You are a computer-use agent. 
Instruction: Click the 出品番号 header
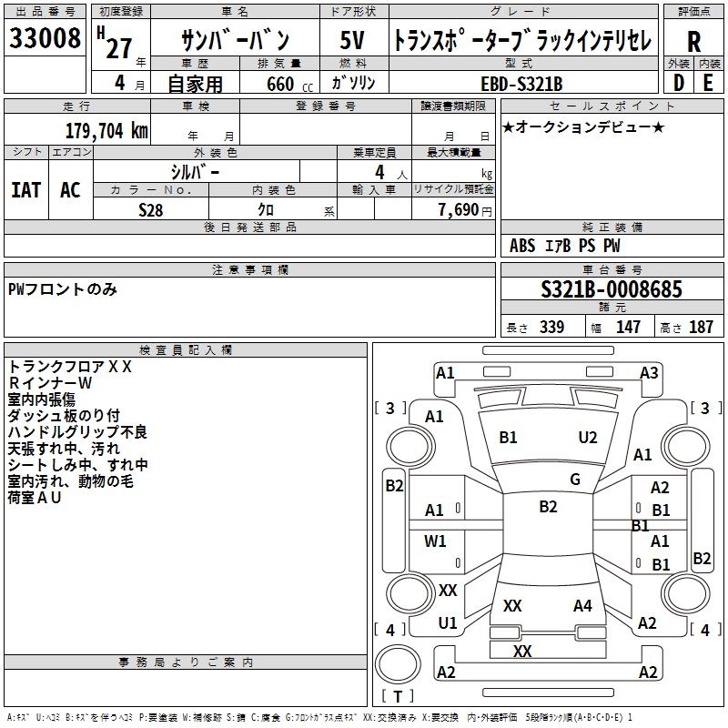pos(45,12)
